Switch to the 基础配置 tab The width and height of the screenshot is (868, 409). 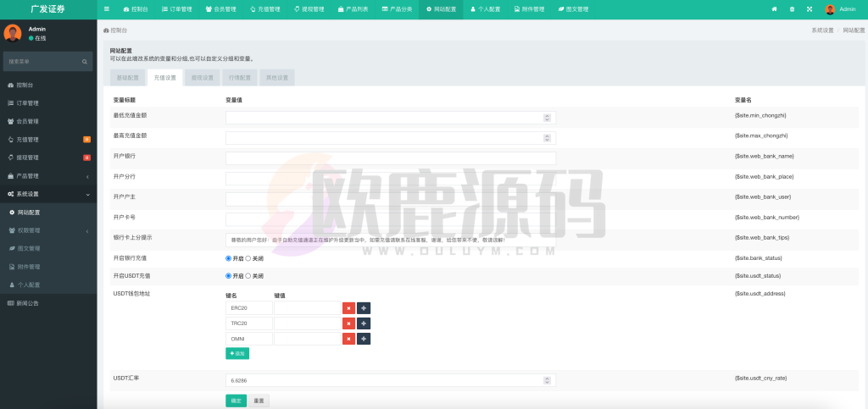[128, 78]
